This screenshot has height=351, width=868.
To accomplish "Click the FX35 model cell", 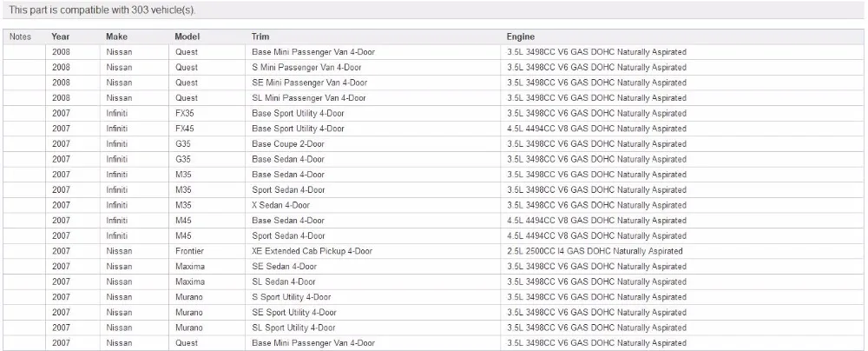I will coord(185,113).
